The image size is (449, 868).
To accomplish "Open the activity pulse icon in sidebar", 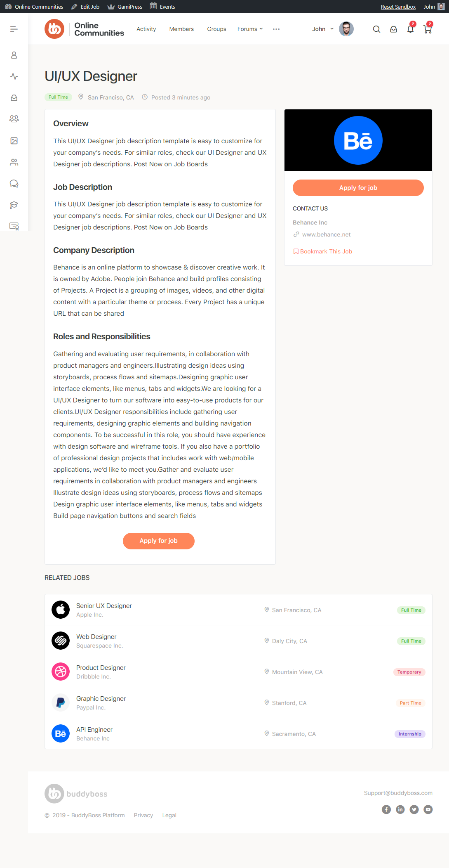I will click(14, 76).
